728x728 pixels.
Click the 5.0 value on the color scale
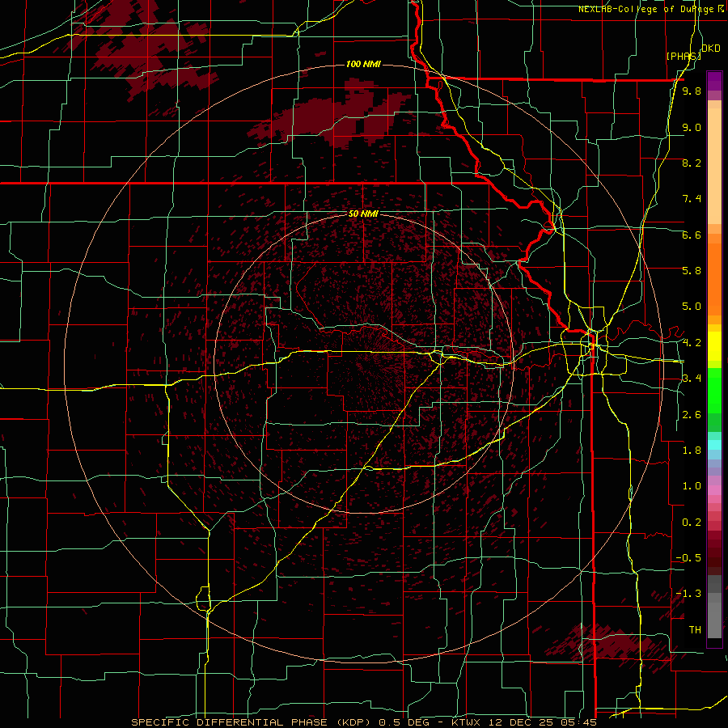pos(692,307)
